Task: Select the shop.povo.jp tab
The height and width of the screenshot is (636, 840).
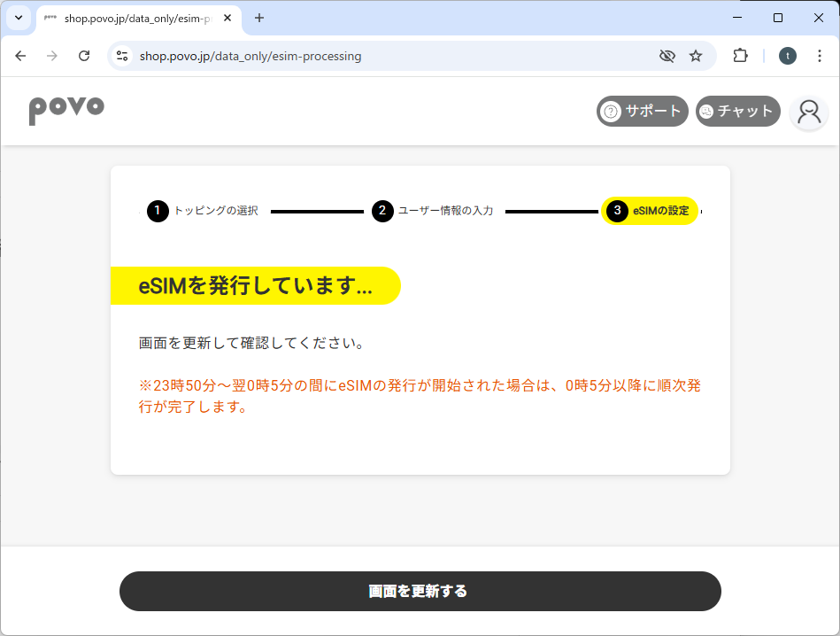Action: (x=139, y=19)
